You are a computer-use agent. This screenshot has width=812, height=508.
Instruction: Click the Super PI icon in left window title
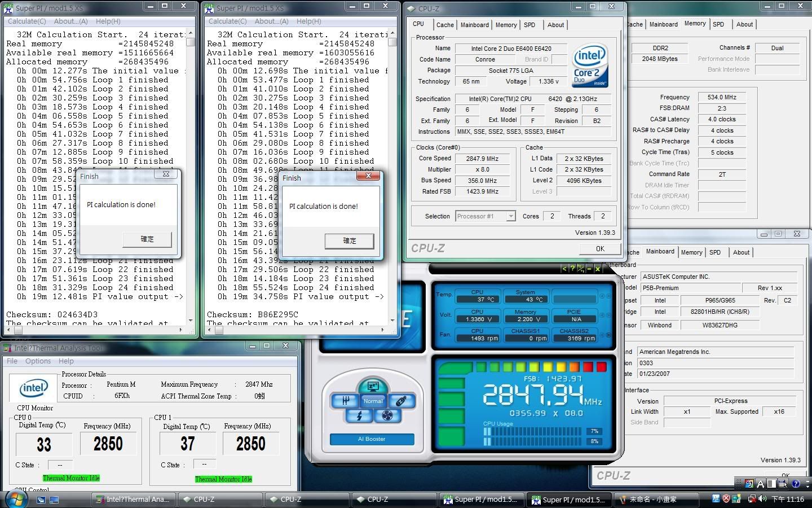[8, 8]
